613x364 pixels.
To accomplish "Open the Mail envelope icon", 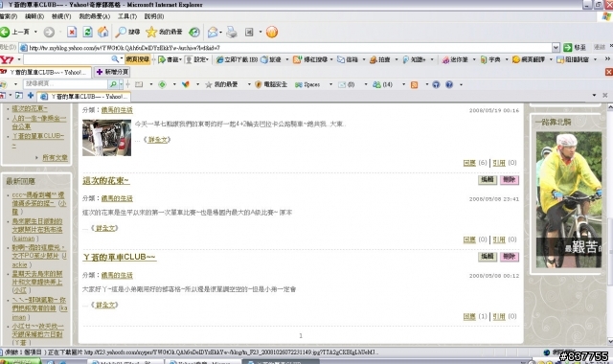I will 213,32.
